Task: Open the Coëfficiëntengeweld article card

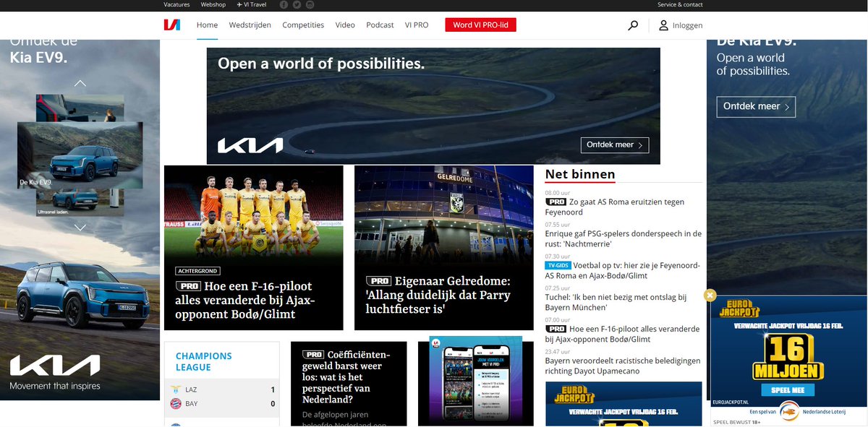Action: (x=349, y=384)
